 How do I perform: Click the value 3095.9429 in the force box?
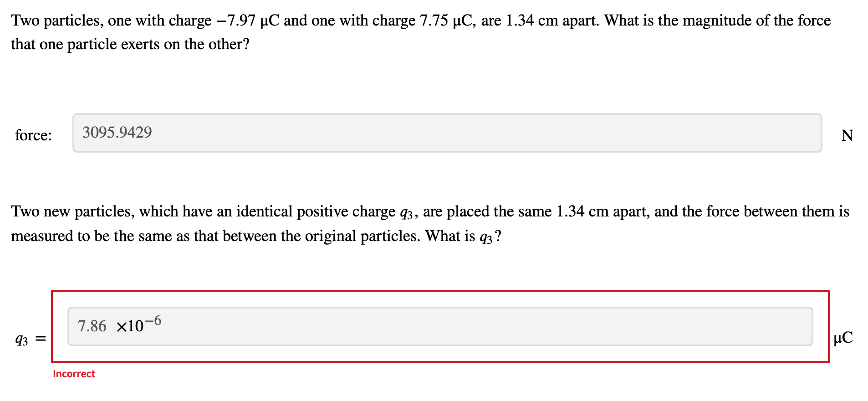pyautogui.click(x=116, y=132)
